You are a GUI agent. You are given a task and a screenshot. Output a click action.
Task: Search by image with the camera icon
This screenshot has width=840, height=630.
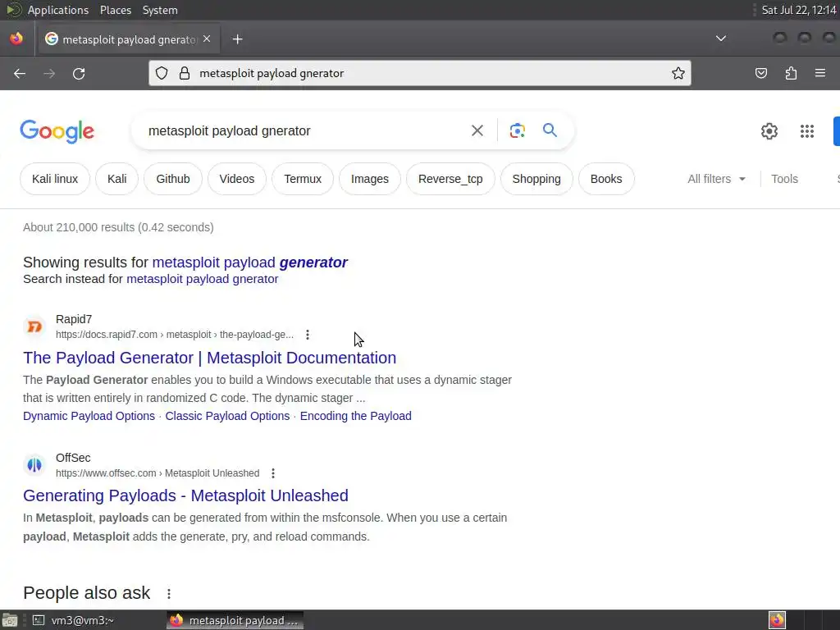click(517, 130)
